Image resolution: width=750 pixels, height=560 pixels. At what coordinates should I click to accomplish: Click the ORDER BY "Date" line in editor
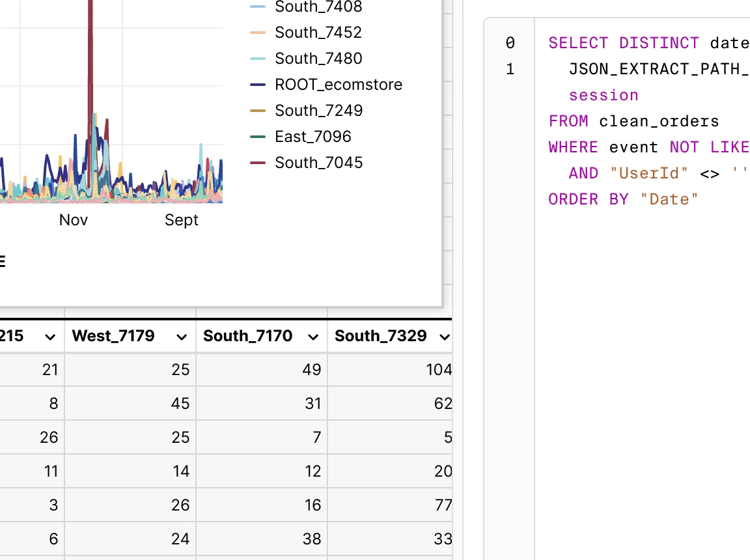coord(623,199)
